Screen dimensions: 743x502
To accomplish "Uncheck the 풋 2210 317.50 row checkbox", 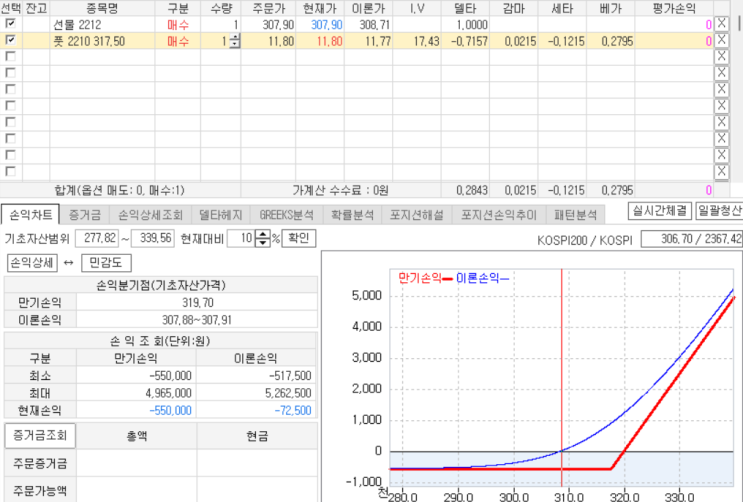I will (x=10, y=40).
